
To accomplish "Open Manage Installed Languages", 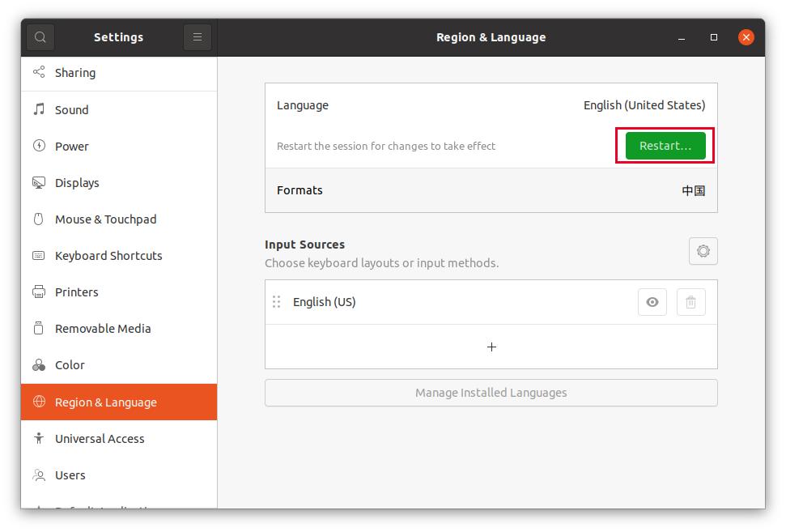I will tap(491, 393).
